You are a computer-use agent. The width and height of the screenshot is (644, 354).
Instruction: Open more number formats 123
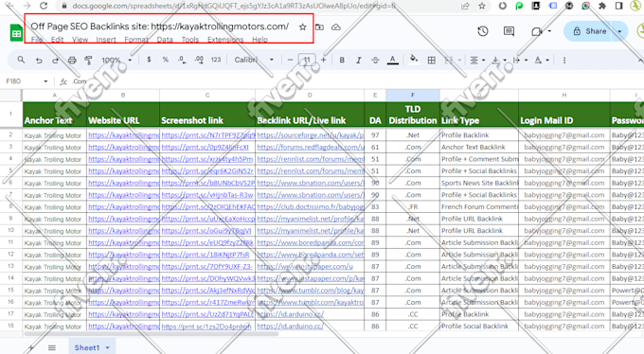coord(216,60)
